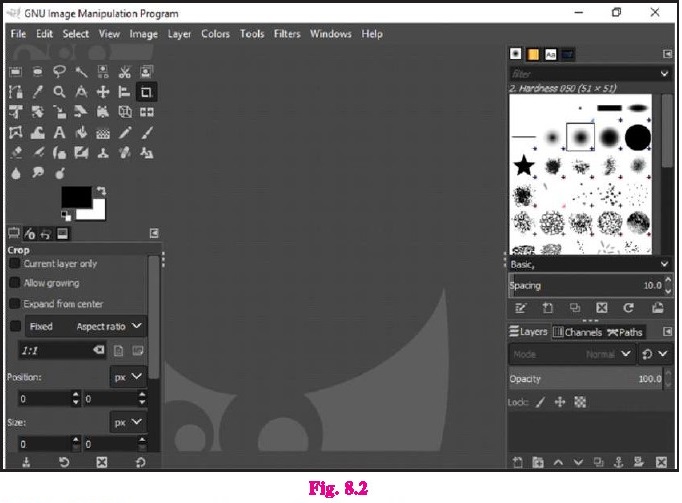Open the Colors menu
Image resolution: width=682 pixels, height=503 pixels.
point(215,34)
